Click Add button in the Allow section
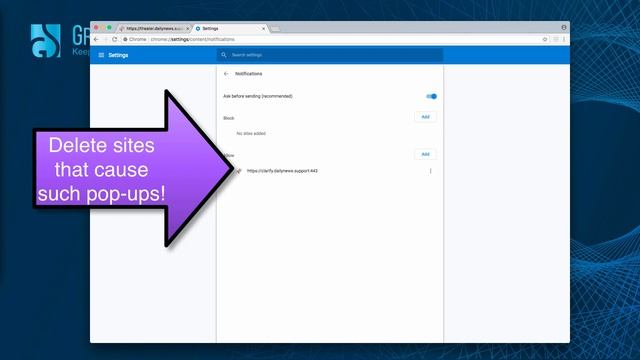Image resolution: width=640 pixels, height=360 pixels. coord(425,154)
